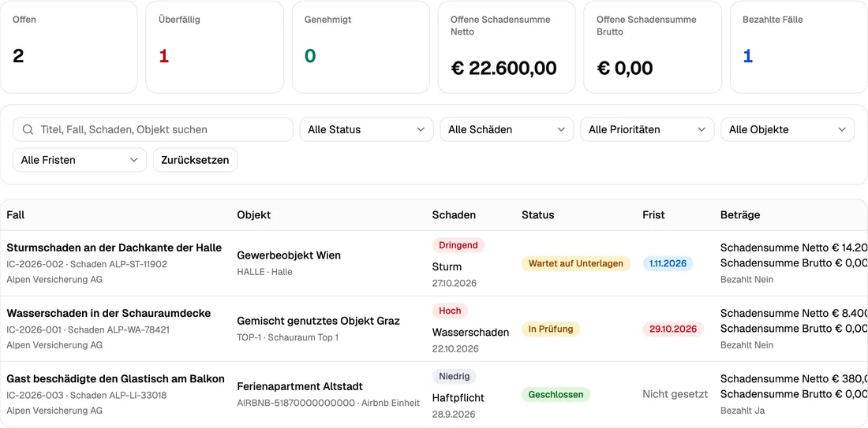Select the Offene Schadensumme Brutto card

coord(653,47)
